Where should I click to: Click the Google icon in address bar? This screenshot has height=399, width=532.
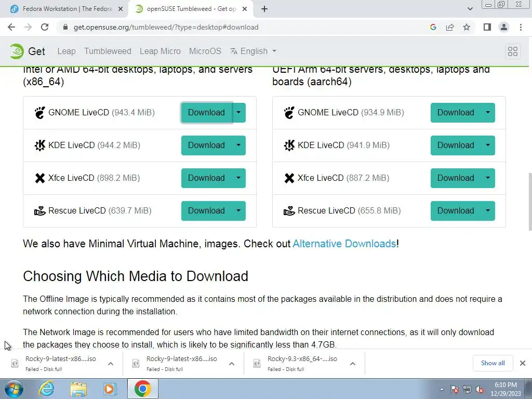433,27
